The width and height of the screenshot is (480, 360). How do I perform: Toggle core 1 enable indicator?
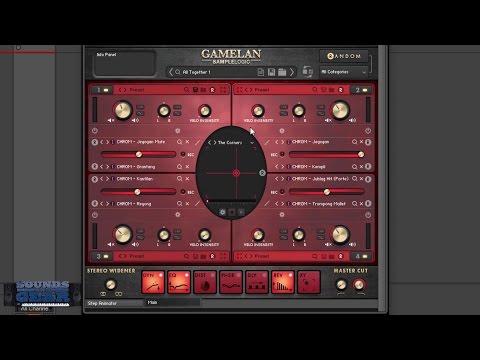[x=106, y=90]
